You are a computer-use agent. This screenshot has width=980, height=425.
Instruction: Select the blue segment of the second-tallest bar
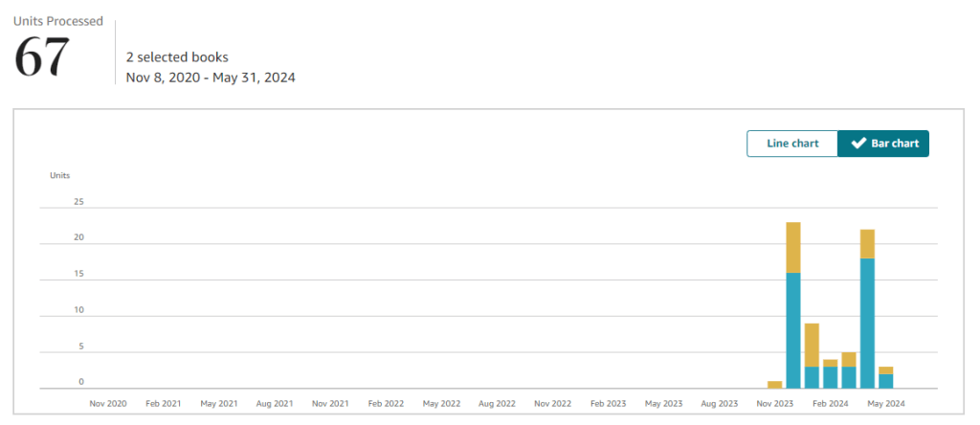pos(867,323)
